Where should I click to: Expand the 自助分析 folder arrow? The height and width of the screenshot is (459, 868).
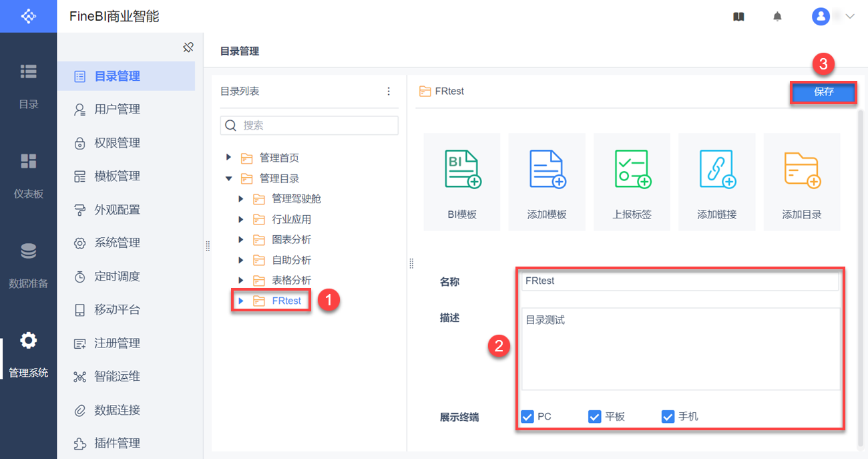[x=241, y=260]
